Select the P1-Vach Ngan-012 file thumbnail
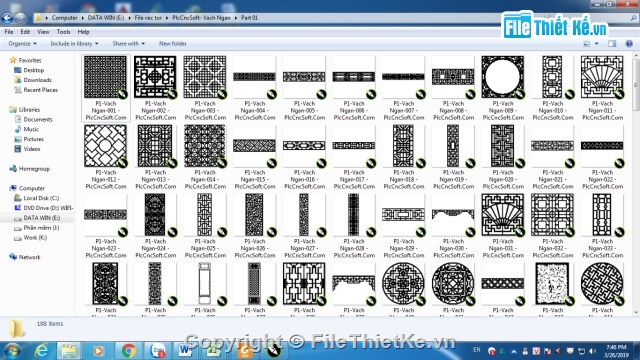The height and width of the screenshot is (360, 640). point(105,146)
